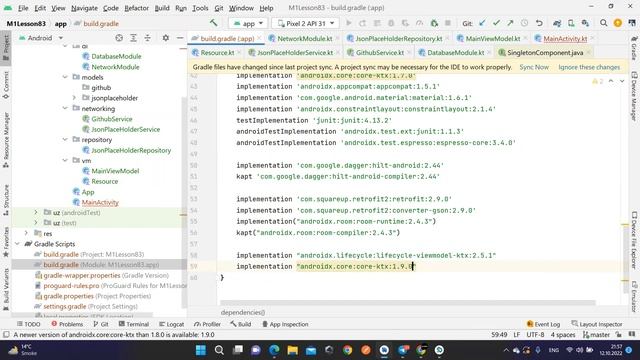640x360 pixels.
Task: Switch to the SingletonComponent.java tab
Action: [545, 53]
